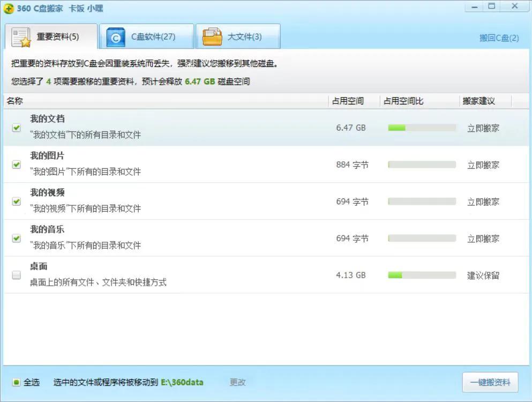Click the star-document icon on 重要资料 tab
Viewport: 532px width, 402px height.
coord(21,36)
